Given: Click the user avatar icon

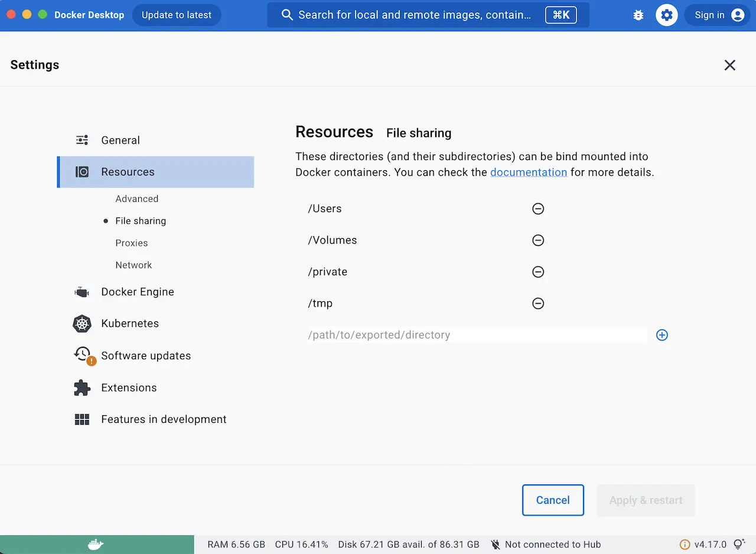Looking at the screenshot, I should (x=738, y=15).
